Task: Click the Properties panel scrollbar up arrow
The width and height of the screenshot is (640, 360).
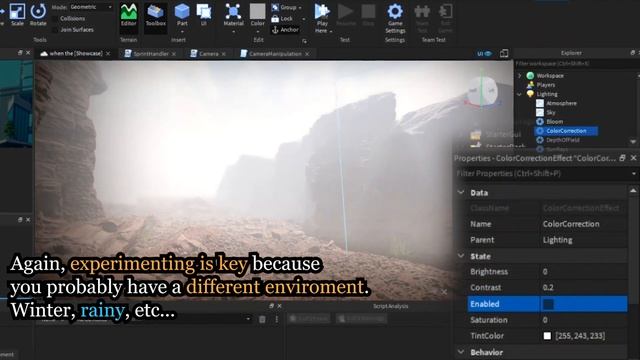Action: (x=633, y=191)
